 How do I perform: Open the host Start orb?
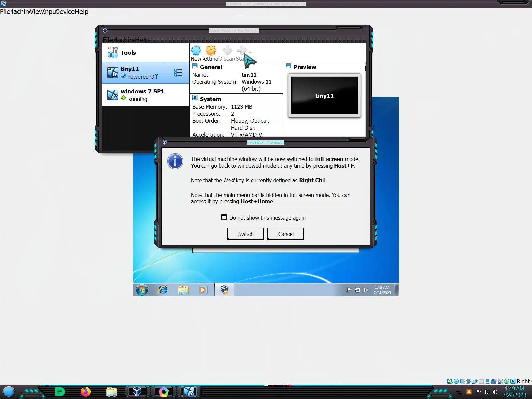point(9,392)
